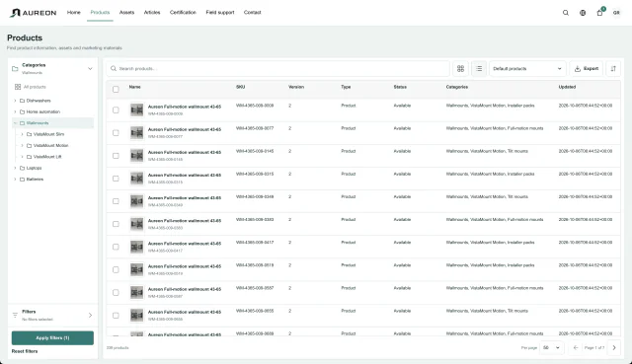Switch to list view layout
This screenshot has width=632, height=364.
pyautogui.click(x=478, y=68)
